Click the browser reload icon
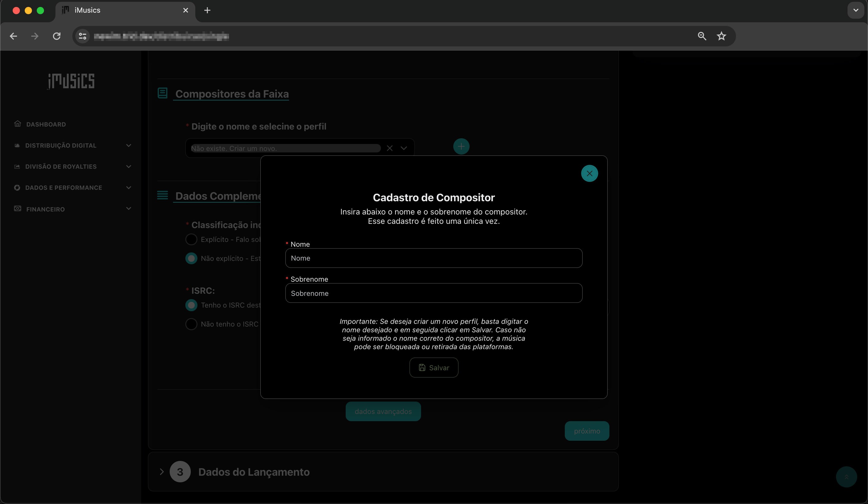 pyautogui.click(x=57, y=36)
